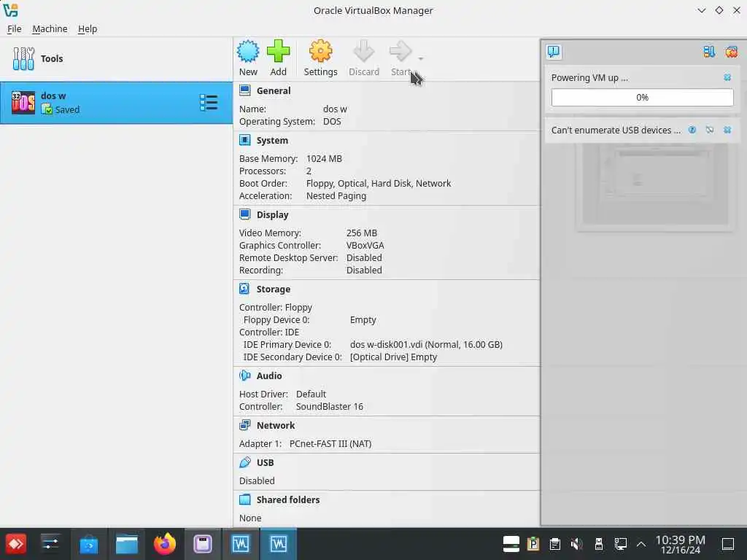Screen dimensions: 747x560
Task: Click the USB plug icon
Action: click(245, 462)
